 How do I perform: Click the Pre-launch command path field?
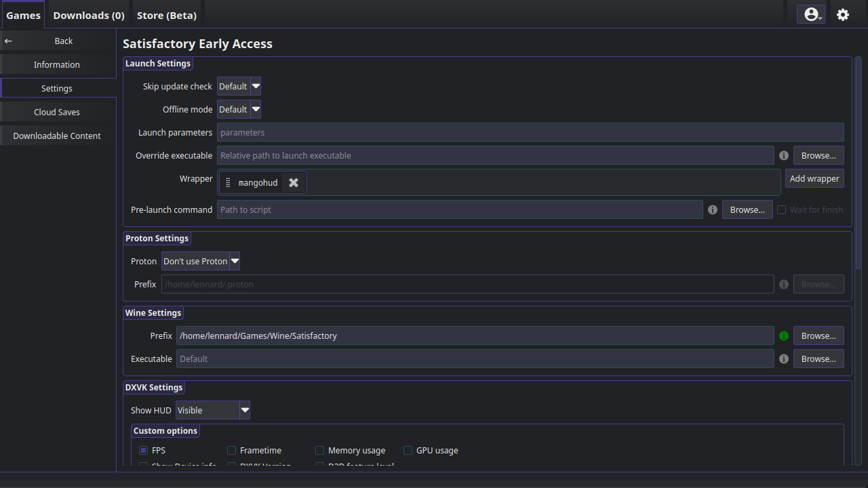[460, 209]
